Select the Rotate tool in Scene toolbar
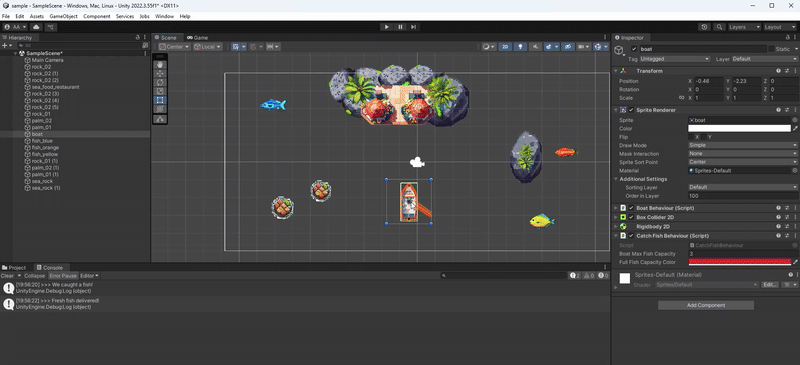The width and height of the screenshot is (800, 365). [160, 82]
